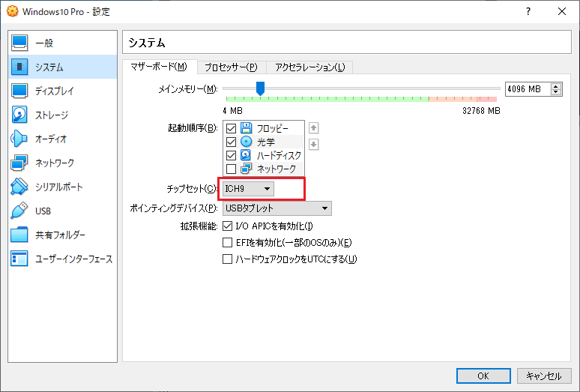Switch to マザーボード tab
This screenshot has width=580, height=392.
[x=159, y=67]
